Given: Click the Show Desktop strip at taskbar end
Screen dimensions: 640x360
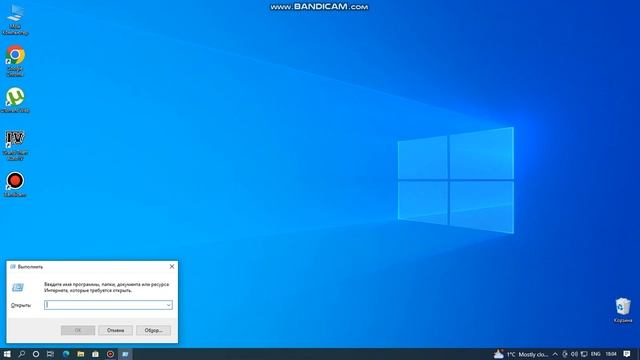Looking at the screenshot, I should 638,354.
